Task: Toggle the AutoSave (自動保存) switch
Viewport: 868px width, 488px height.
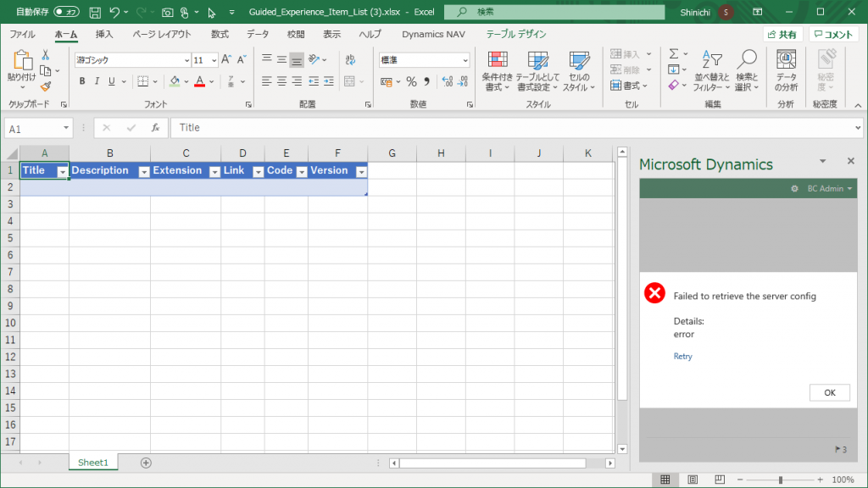Action: pyautogui.click(x=66, y=12)
